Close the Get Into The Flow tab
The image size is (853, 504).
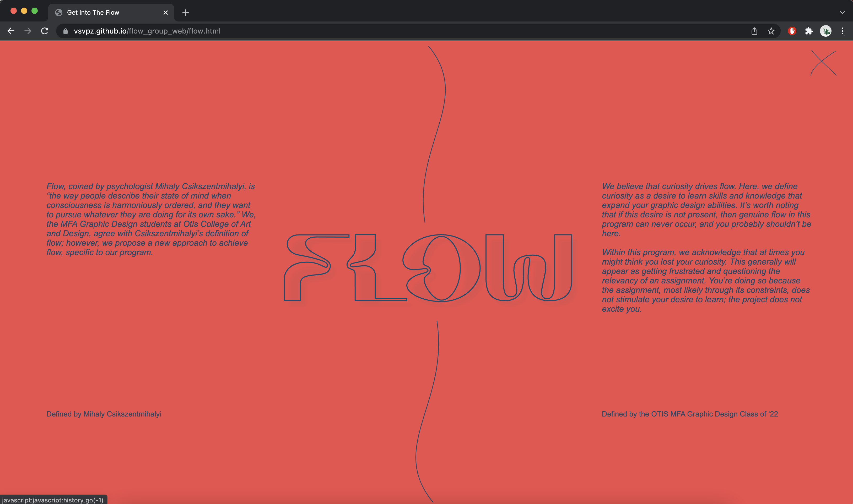165,13
